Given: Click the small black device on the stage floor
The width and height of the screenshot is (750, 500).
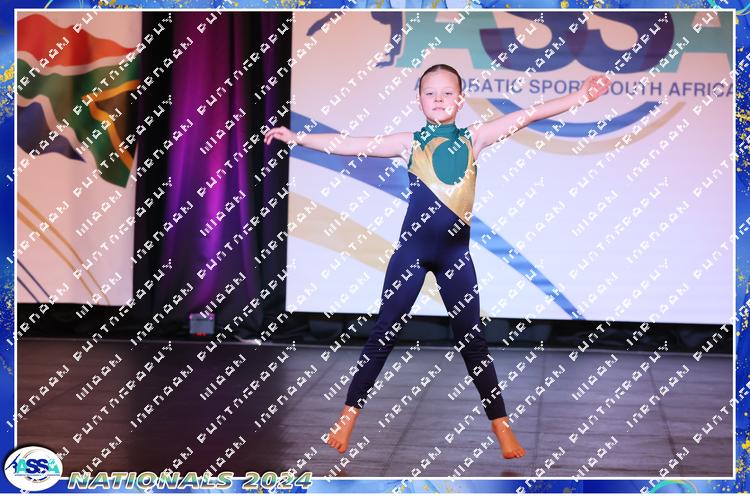Looking at the screenshot, I should (x=201, y=323).
